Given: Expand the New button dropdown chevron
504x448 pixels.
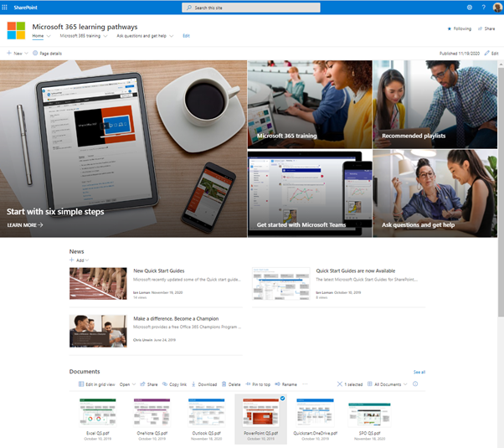Looking at the screenshot, I should point(26,54).
